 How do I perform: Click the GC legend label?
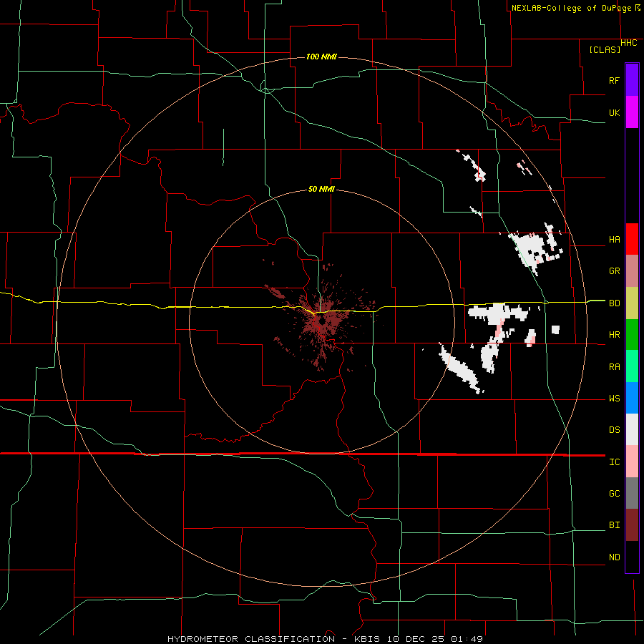point(614,494)
